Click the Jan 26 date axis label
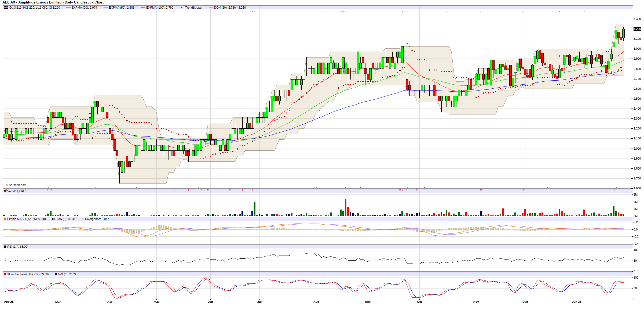The height and width of the screenshot is (310, 644). pyautogui.click(x=576, y=302)
